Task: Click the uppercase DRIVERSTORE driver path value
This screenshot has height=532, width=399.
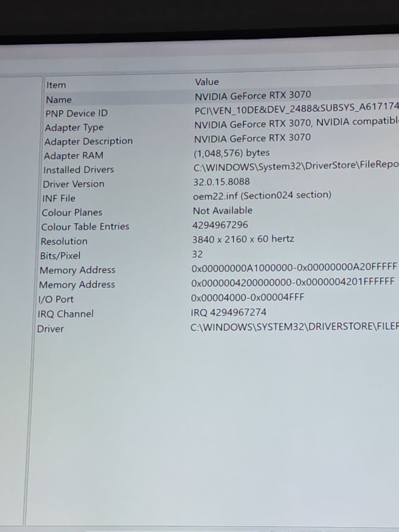Action: coord(295,327)
